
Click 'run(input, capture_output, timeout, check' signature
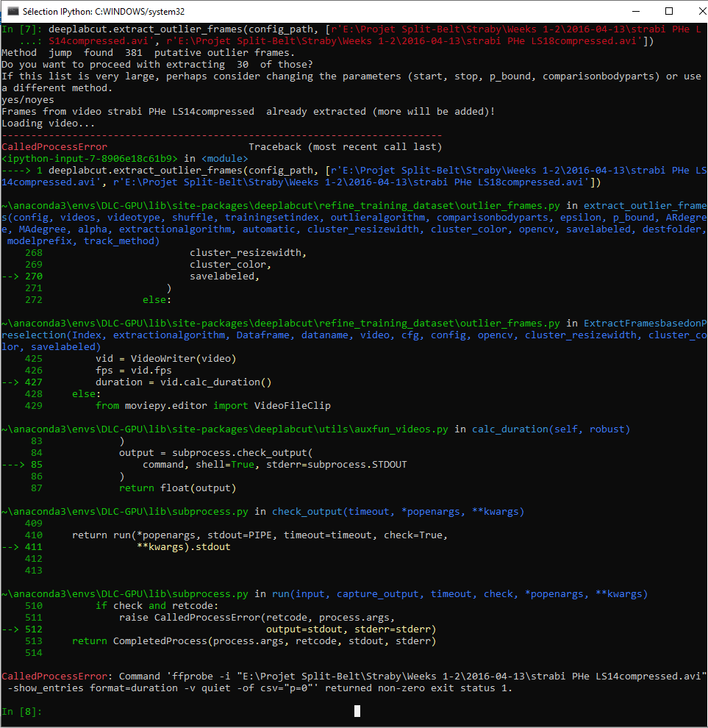coord(460,594)
